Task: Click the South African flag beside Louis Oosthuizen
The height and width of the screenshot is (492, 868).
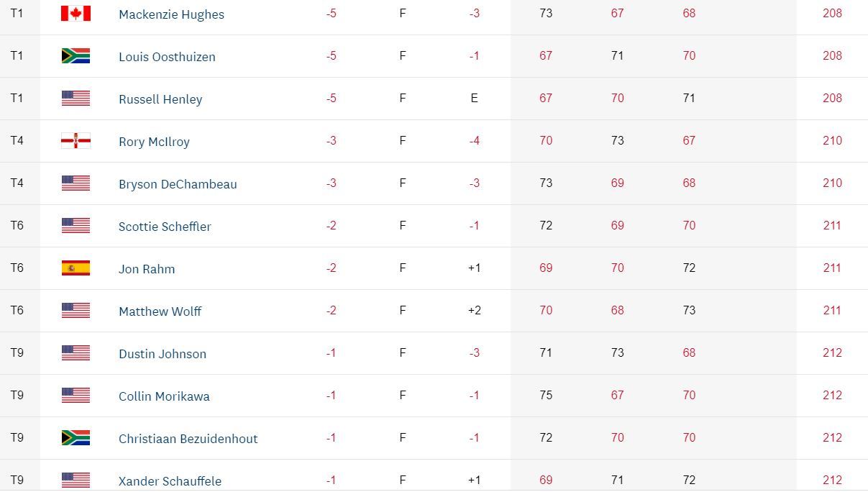Action: 76,56
